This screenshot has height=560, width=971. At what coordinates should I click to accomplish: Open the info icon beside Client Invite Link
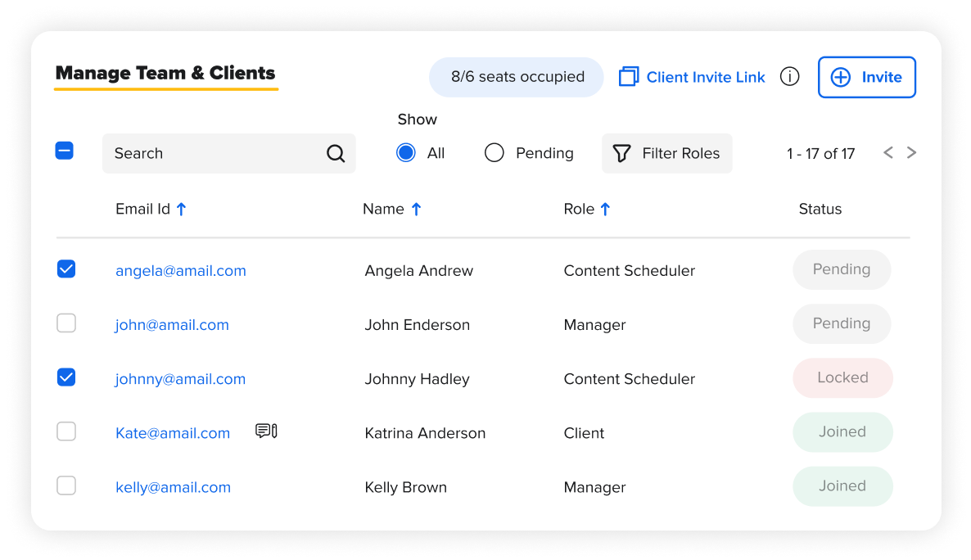point(789,77)
